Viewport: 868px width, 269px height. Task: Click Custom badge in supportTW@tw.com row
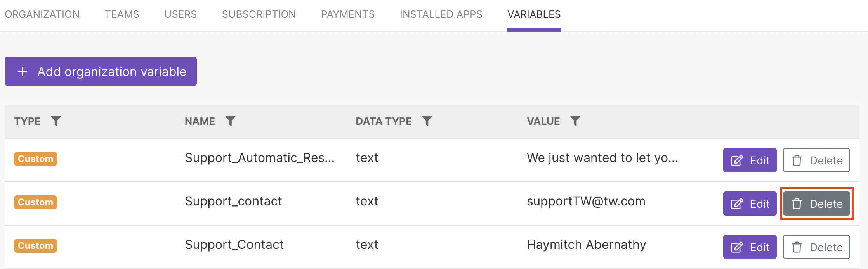35,202
